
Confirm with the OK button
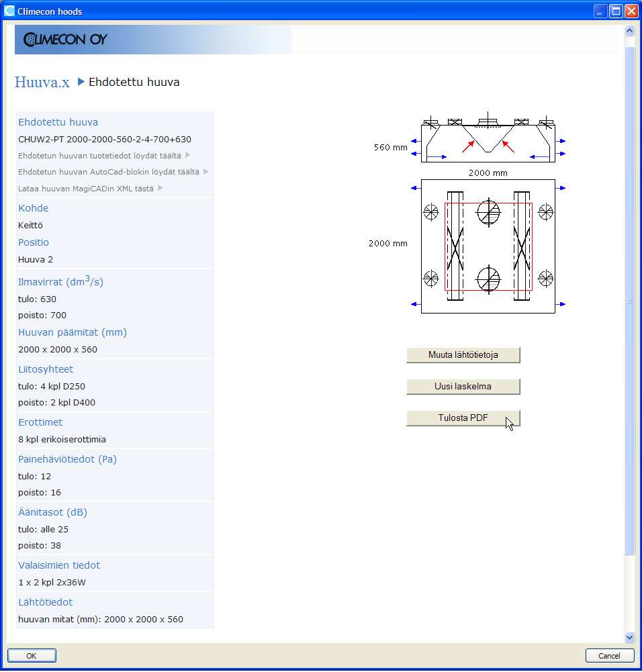[x=32, y=656]
